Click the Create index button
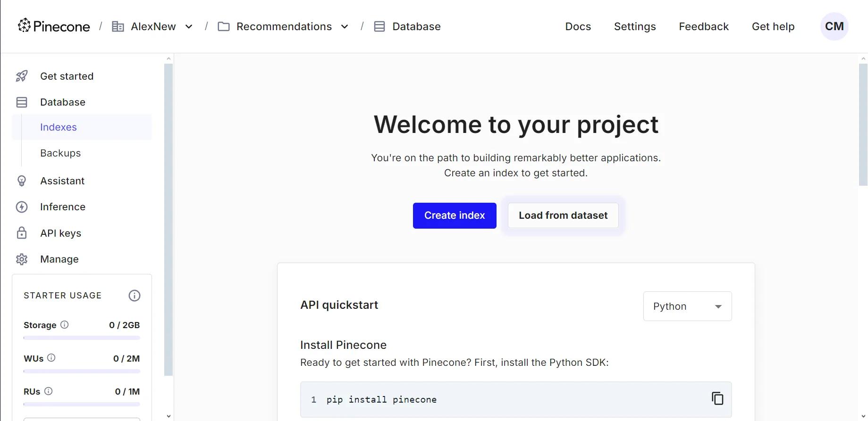 point(455,215)
